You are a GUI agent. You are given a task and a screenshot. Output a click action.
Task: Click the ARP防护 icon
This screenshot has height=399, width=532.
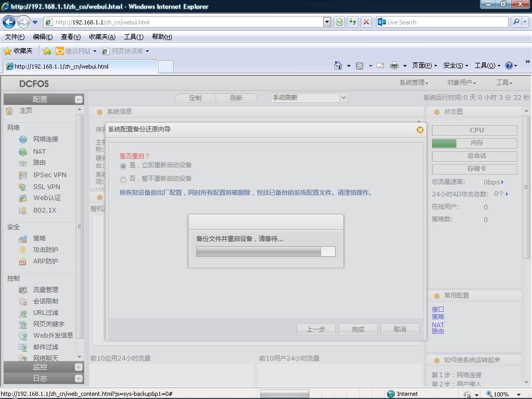click(23, 262)
